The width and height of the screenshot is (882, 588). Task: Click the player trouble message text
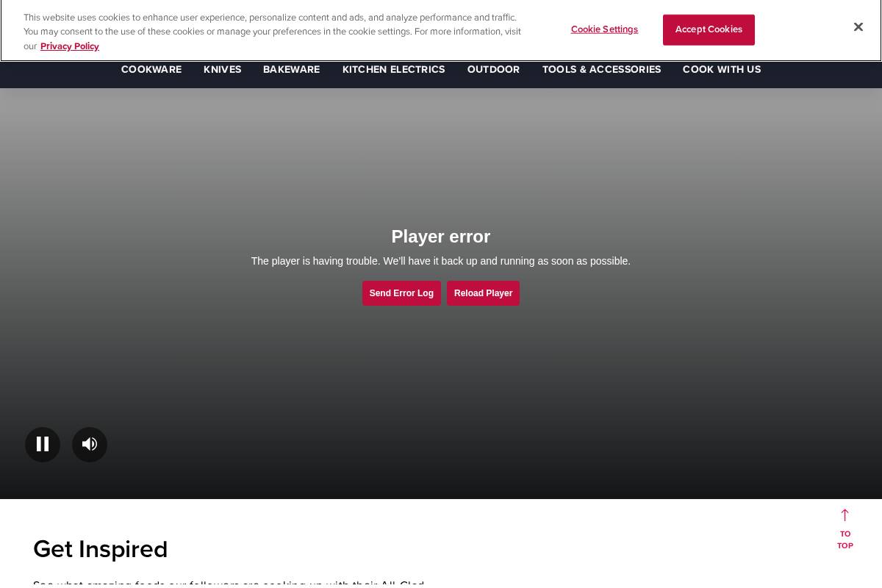441,261
